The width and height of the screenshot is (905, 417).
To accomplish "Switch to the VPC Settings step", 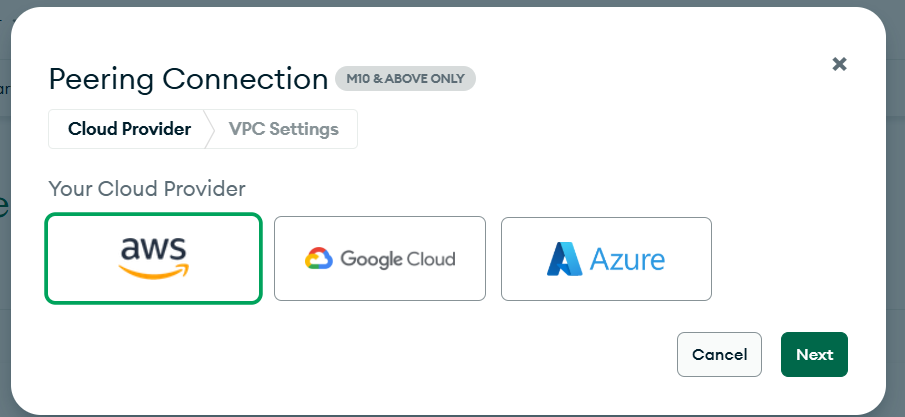I will pyautogui.click(x=283, y=129).
